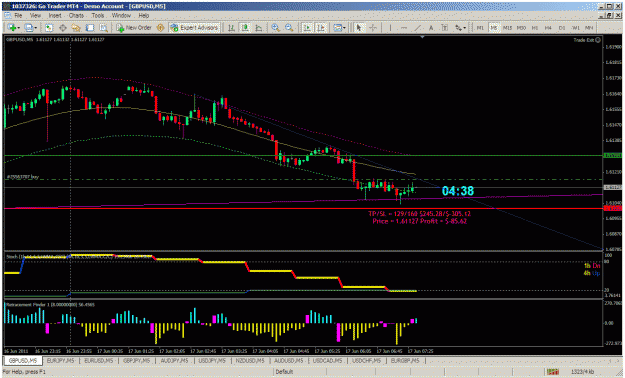
Task: Open the Window menu
Action: pos(121,16)
